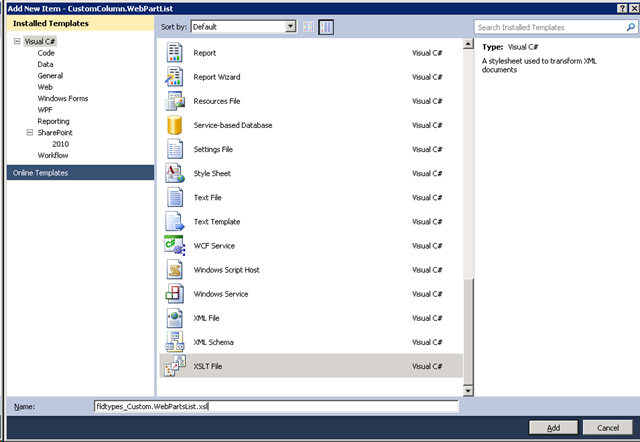The width and height of the screenshot is (640, 442).
Task: Click the template list scroll-up arrow
Action: [x=468, y=43]
